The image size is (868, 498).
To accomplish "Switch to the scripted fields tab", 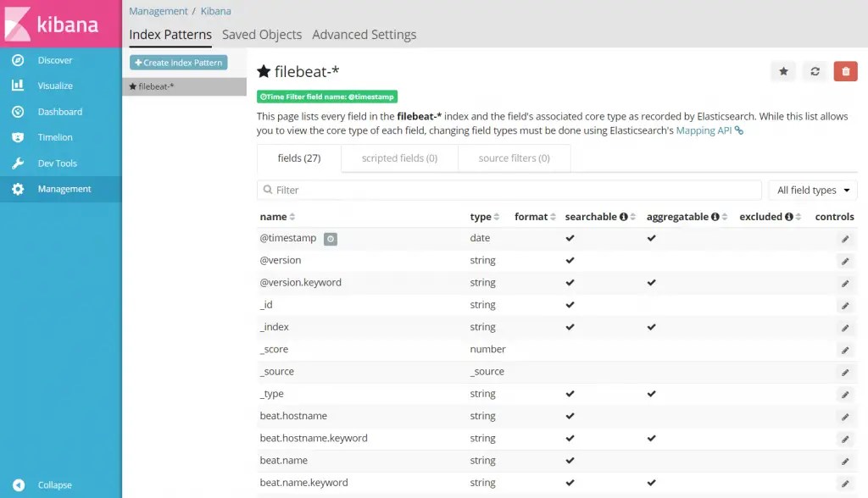I will [398, 158].
